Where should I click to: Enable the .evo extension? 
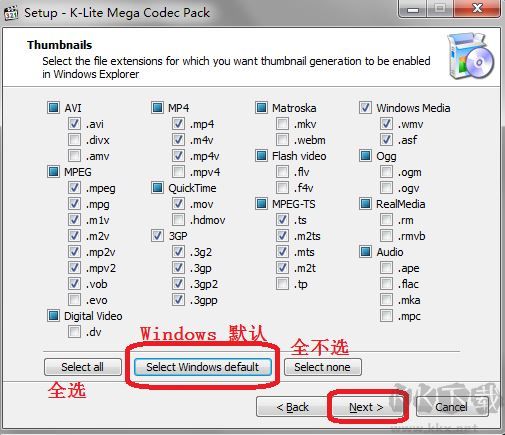(74, 300)
